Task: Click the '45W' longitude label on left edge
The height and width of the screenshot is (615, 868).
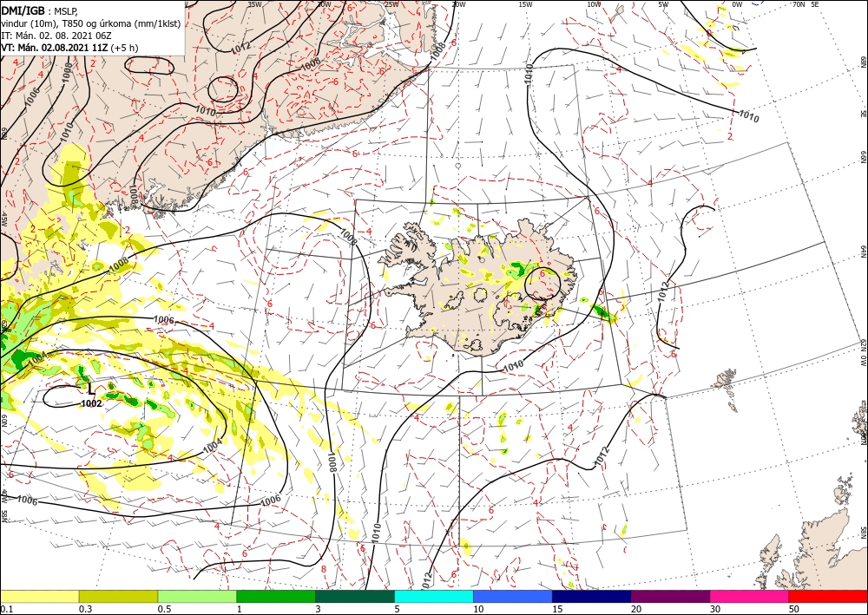Action: point(3,219)
